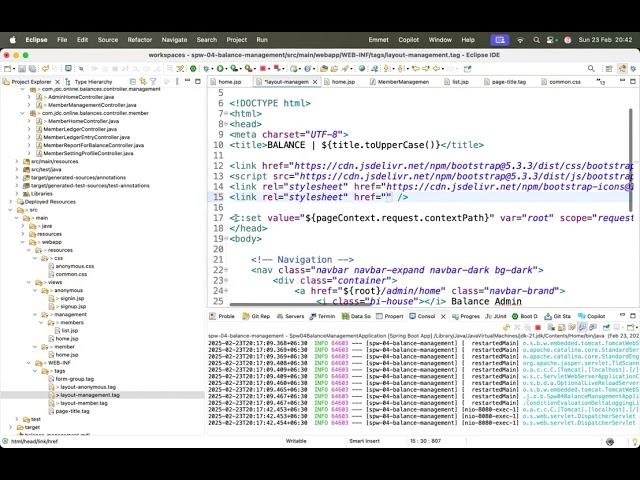Toggle Show Console on Standard Out change

[582, 327]
